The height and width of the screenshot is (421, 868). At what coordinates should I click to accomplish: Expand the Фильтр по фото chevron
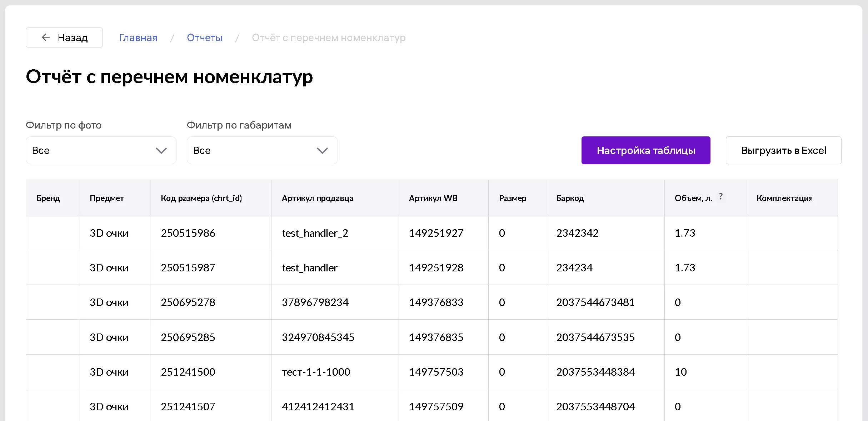[x=161, y=151]
